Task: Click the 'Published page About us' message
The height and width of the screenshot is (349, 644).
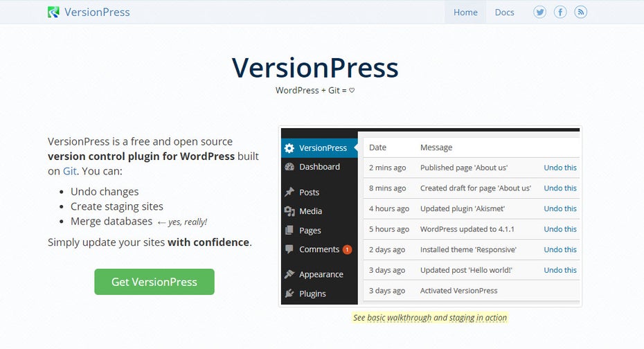Action: pyautogui.click(x=464, y=168)
